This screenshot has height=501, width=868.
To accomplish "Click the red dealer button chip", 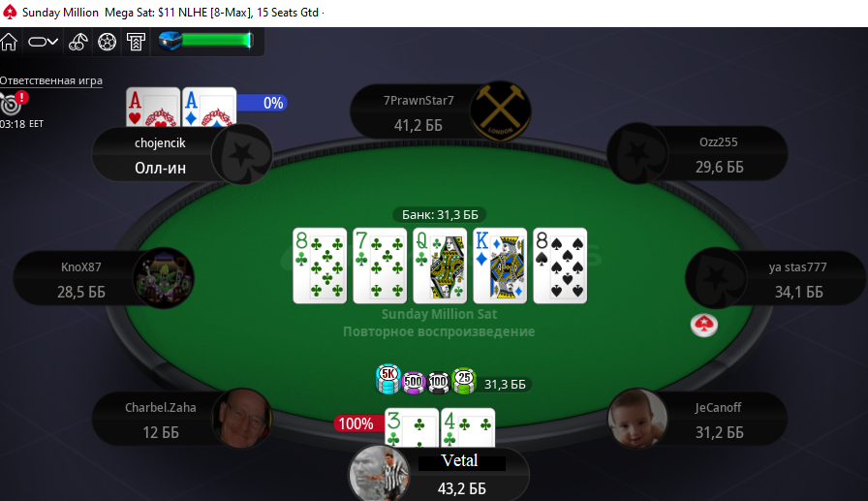I will pos(704,325).
